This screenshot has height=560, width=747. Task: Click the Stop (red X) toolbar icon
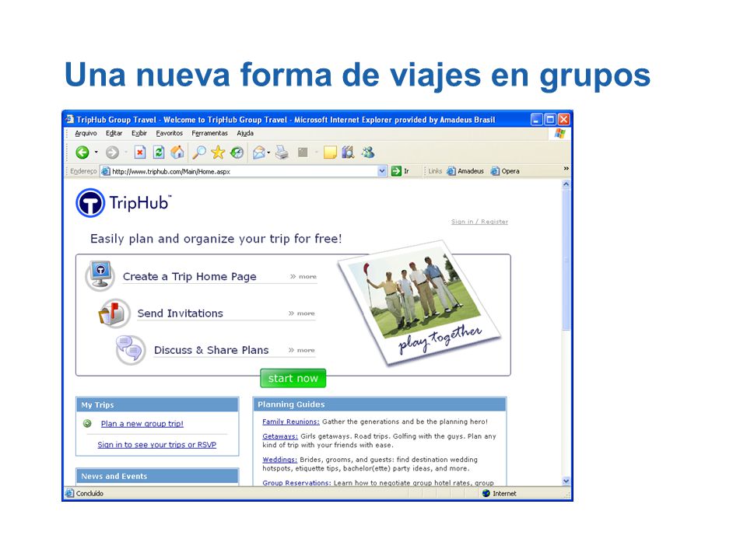[x=139, y=152]
